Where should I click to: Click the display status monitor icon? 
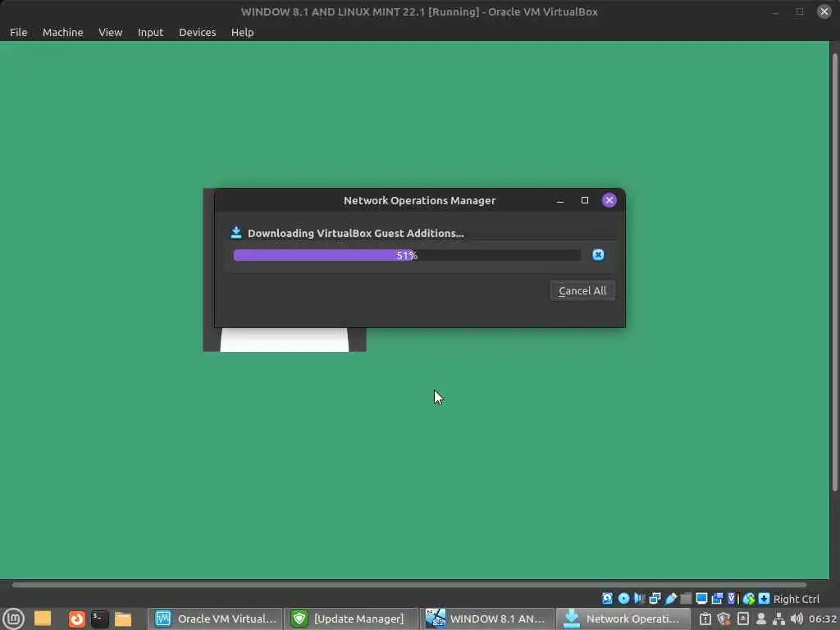pyautogui.click(x=701, y=598)
